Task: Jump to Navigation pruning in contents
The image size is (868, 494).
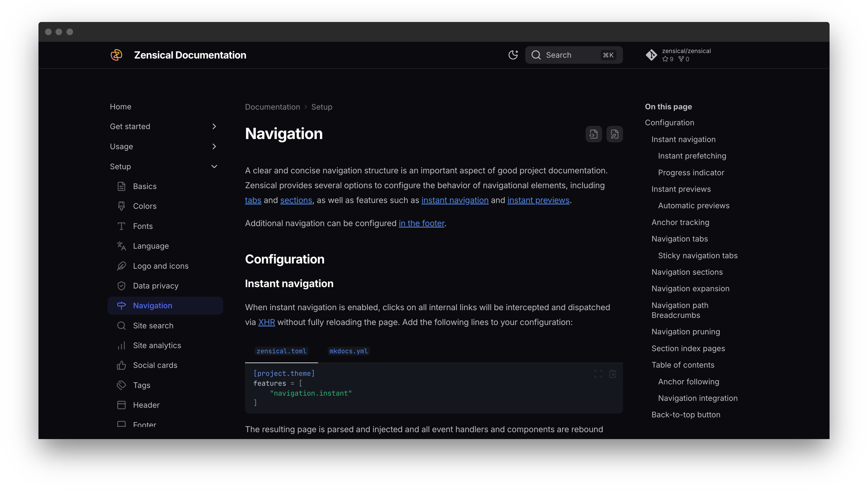Action: click(686, 332)
